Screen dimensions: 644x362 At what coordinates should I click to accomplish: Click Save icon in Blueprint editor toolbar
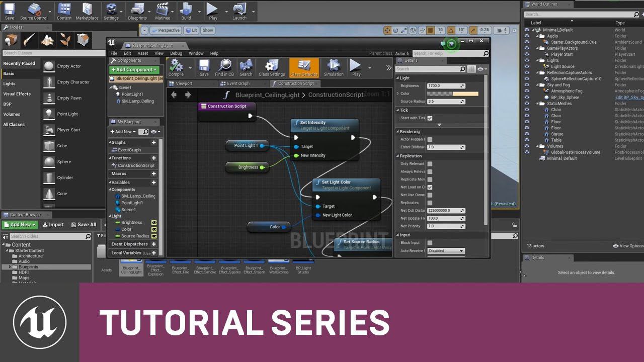(x=204, y=65)
